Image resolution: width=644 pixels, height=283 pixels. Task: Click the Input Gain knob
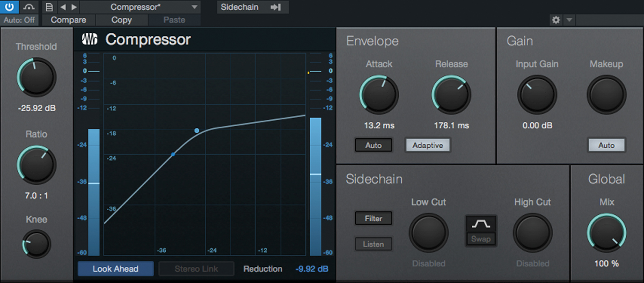(x=537, y=95)
